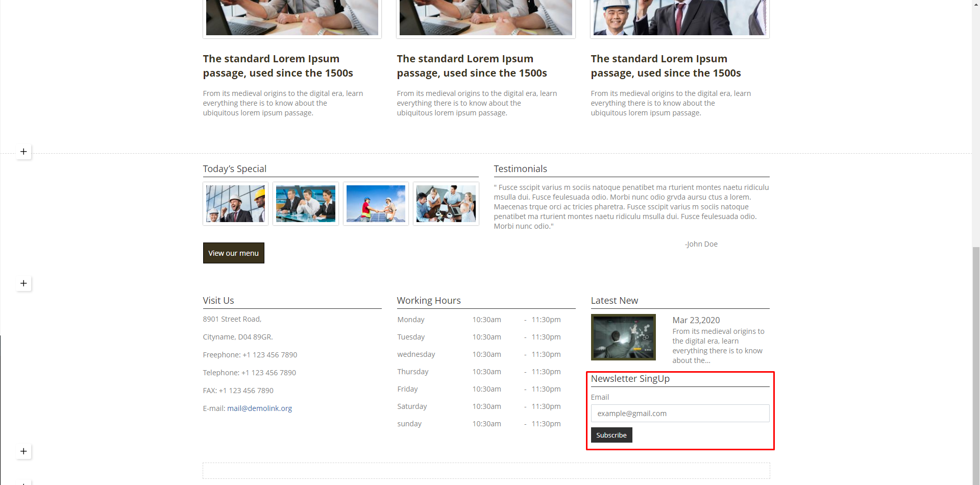The image size is (980, 485).
Task: Click the Latest New excerpt text
Action: (x=718, y=346)
